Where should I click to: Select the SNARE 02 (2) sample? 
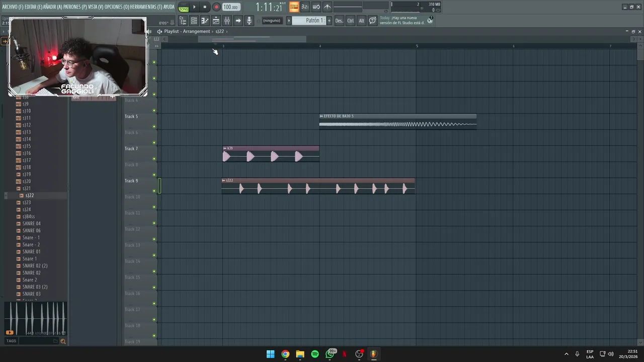(35, 265)
